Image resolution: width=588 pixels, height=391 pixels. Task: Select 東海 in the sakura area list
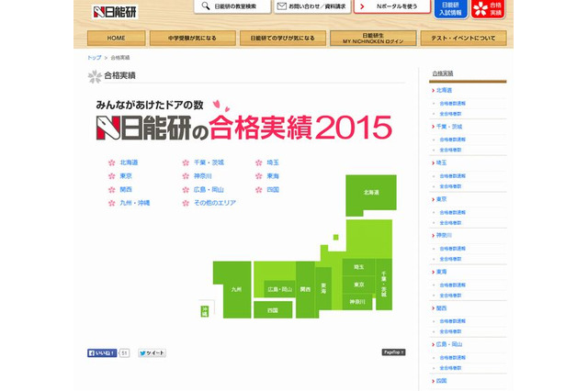(273, 176)
